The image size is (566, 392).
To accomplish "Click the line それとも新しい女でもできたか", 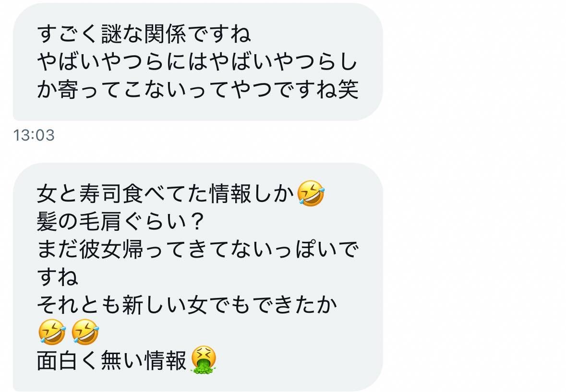I will [187, 305].
